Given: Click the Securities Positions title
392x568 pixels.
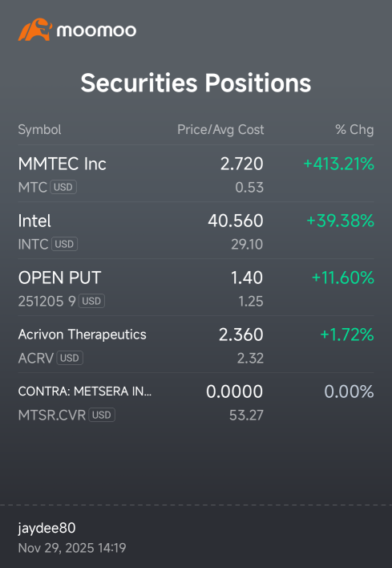Looking at the screenshot, I should pyautogui.click(x=196, y=83).
